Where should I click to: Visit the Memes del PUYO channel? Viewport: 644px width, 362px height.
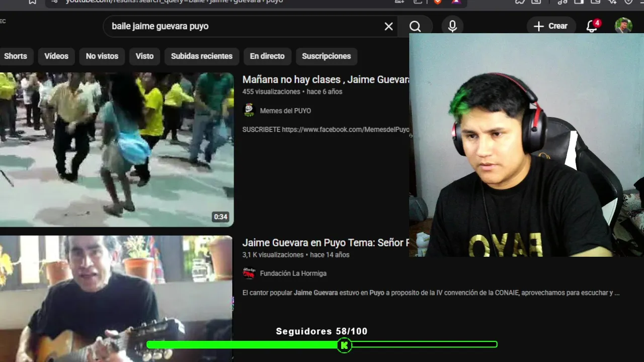pyautogui.click(x=285, y=111)
